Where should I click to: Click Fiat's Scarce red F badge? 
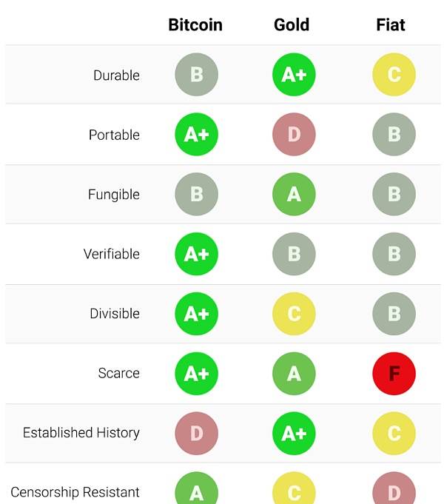(x=394, y=374)
